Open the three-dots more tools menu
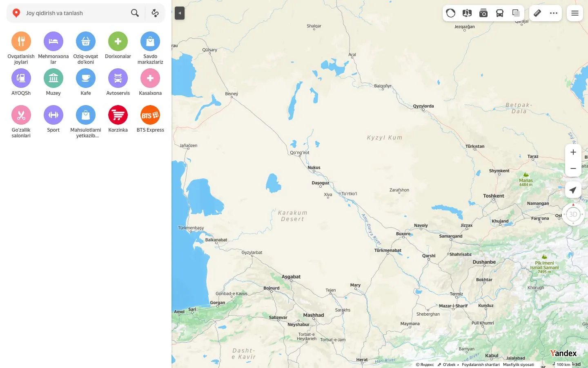Viewport: 588px width, 368px height. pos(554,13)
